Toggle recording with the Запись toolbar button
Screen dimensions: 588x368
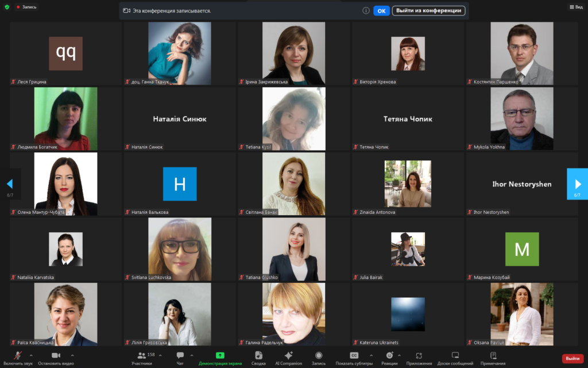318,356
